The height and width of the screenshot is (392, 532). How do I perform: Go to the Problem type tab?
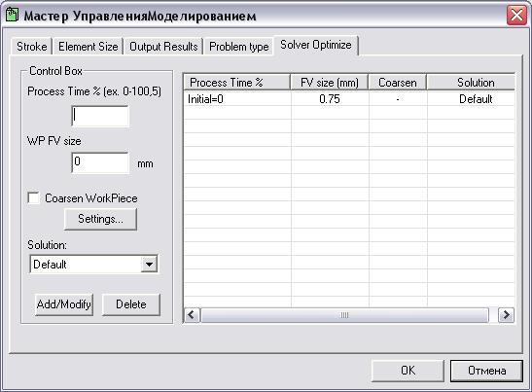pyautogui.click(x=239, y=46)
